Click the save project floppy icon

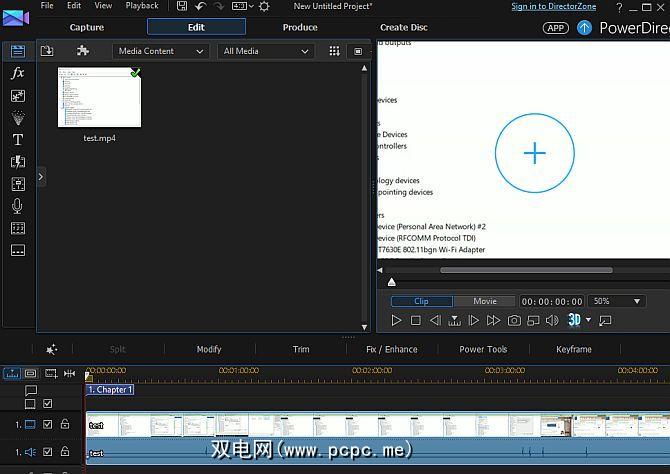pos(181,6)
